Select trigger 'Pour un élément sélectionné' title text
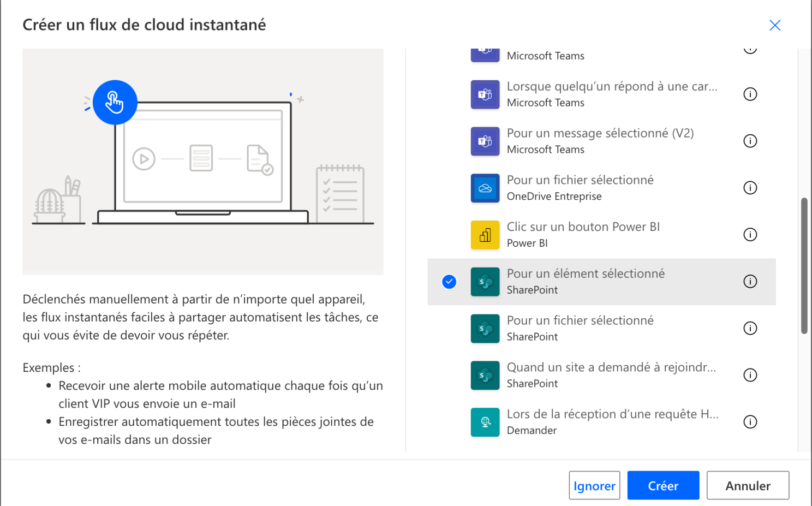The image size is (812, 506). [586, 273]
